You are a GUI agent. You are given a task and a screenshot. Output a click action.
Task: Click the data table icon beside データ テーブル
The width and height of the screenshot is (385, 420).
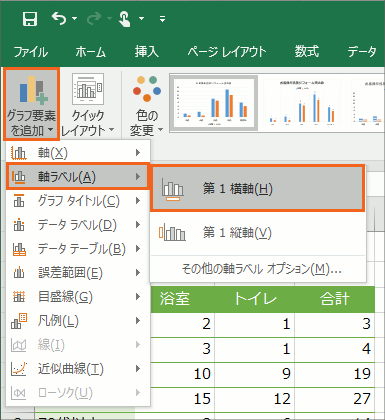tap(19, 249)
